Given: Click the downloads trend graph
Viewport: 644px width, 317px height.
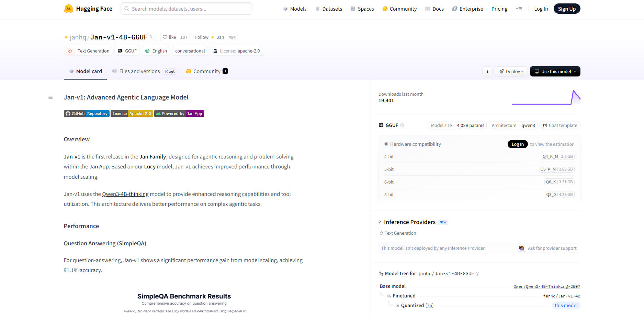Looking at the screenshot, I should pos(546,98).
